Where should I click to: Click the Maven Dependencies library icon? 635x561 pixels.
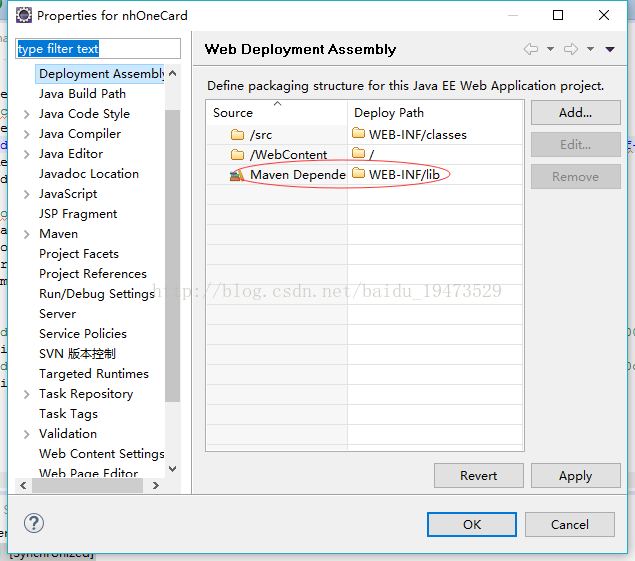click(237, 175)
